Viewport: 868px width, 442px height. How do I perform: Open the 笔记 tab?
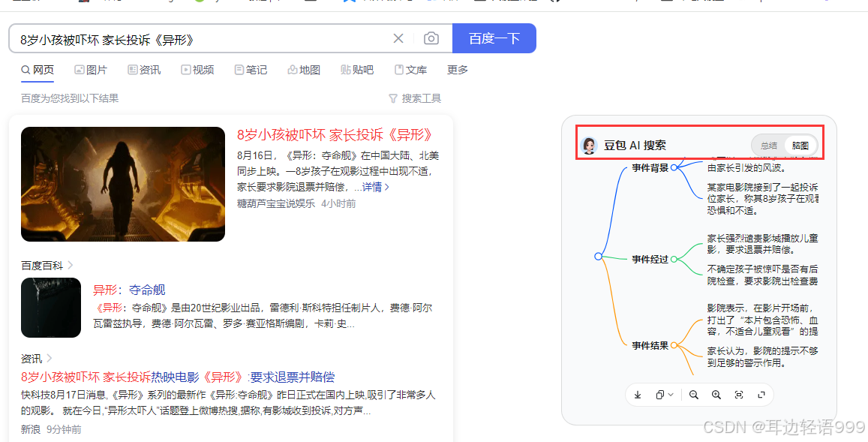tap(251, 70)
